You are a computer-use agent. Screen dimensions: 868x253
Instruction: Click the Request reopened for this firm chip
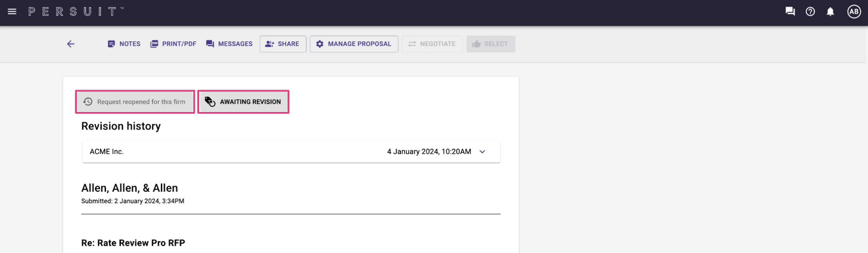click(135, 102)
